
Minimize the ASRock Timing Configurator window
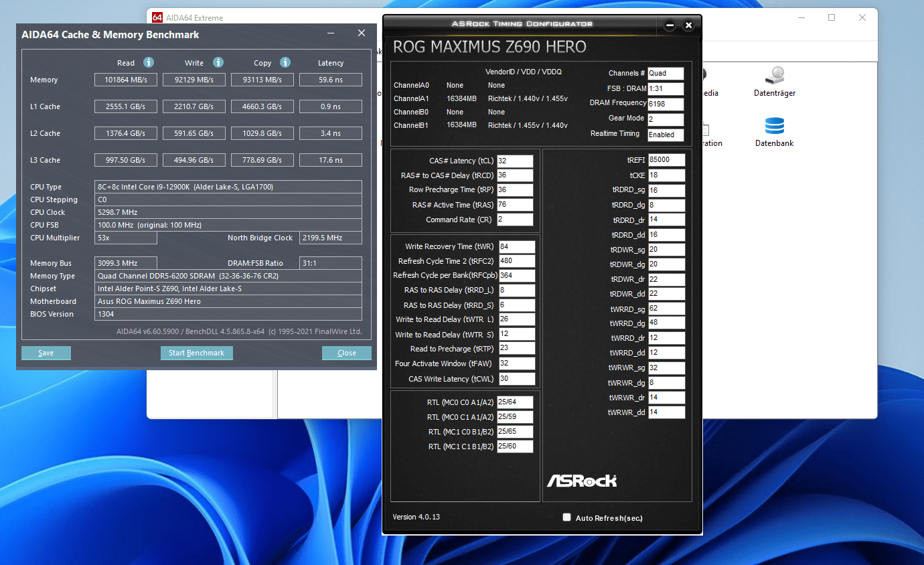coord(670,25)
